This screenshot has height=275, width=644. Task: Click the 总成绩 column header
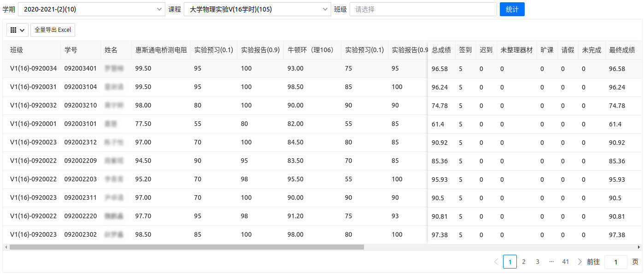click(441, 50)
